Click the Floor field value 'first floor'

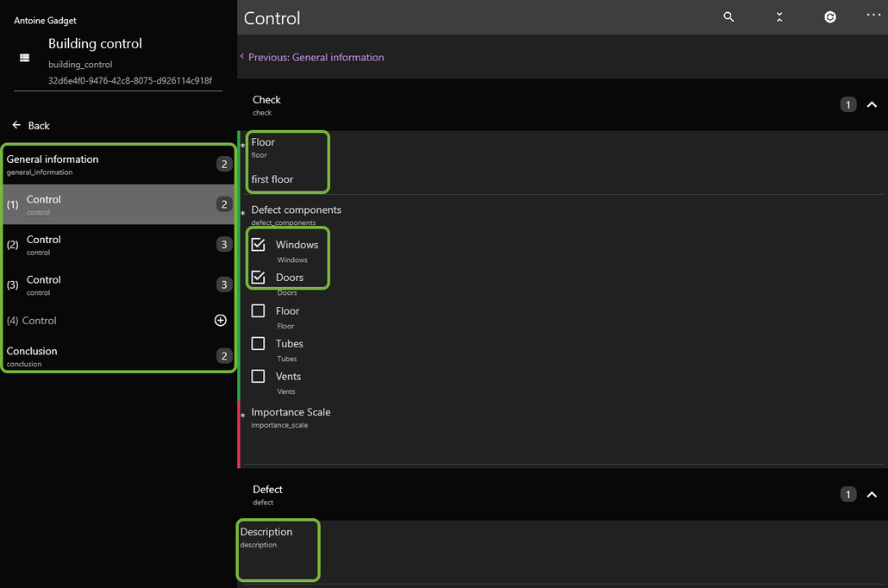(x=272, y=179)
